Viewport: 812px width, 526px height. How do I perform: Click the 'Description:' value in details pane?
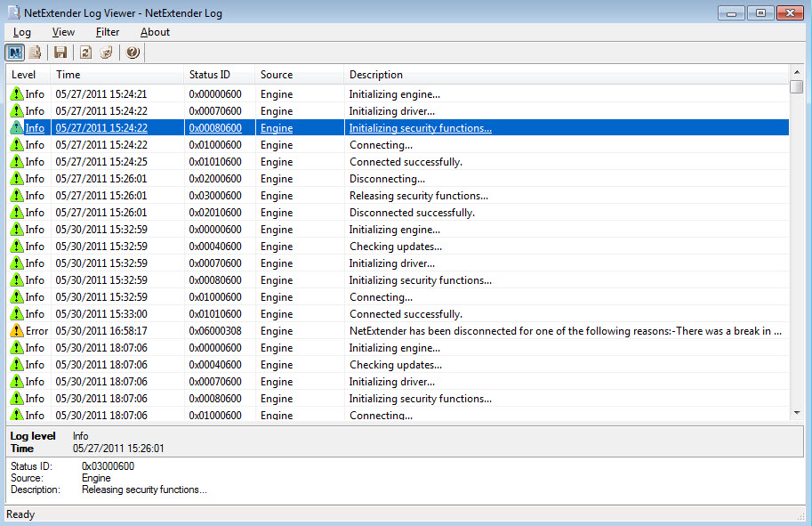point(144,490)
